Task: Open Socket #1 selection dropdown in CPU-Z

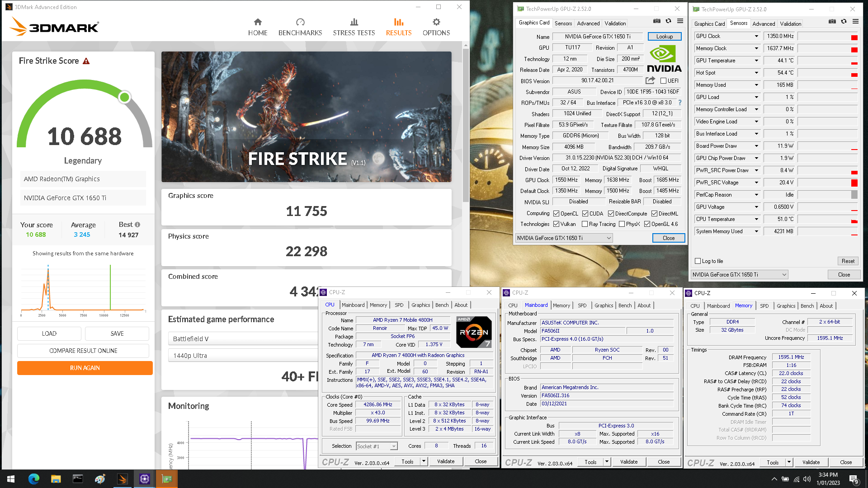Action: [377, 446]
